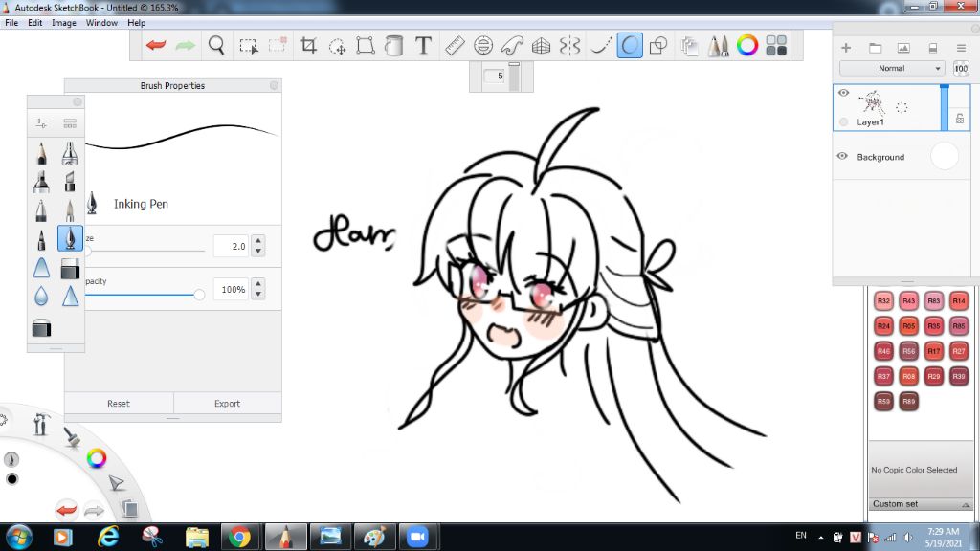The image size is (980, 551).
Task: Click Reset in Brush Properties
Action: click(118, 404)
